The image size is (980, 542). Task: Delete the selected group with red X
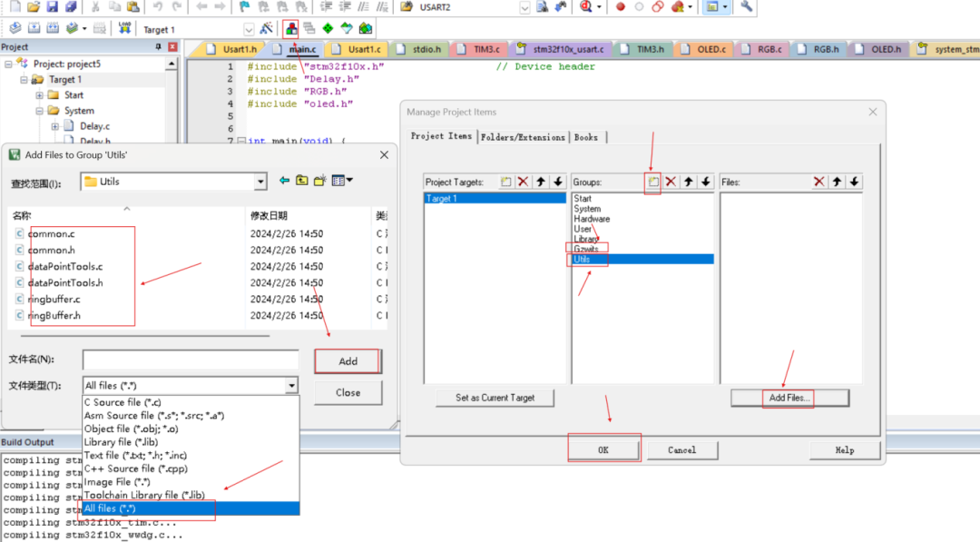(x=671, y=182)
